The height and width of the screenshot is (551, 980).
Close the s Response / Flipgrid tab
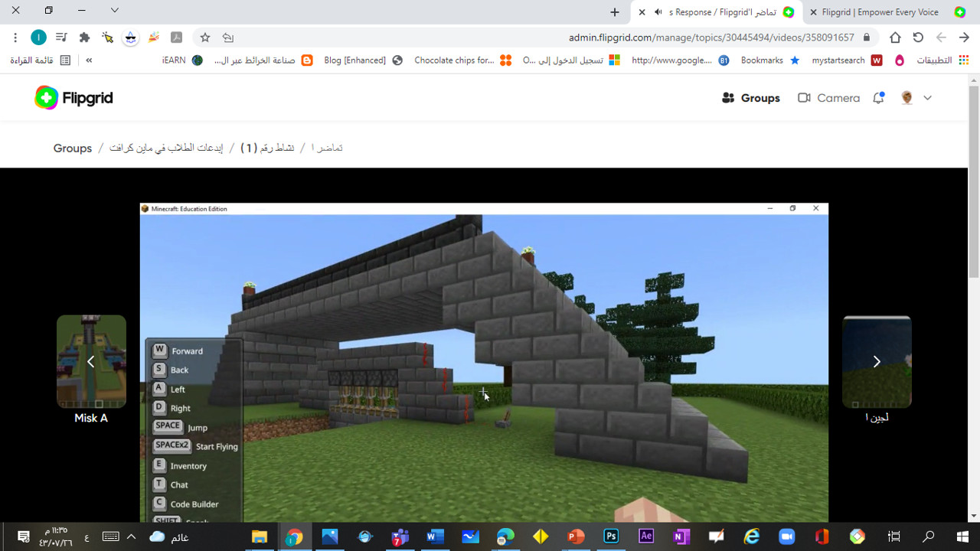coord(642,12)
